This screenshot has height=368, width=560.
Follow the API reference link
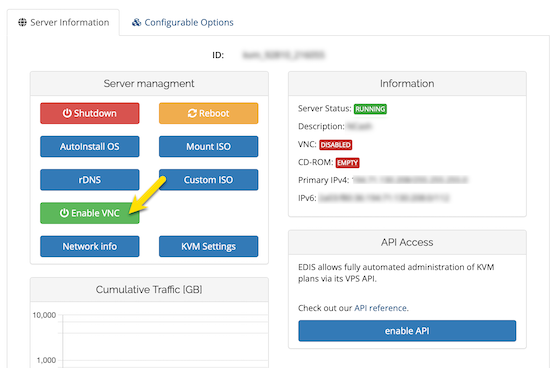380,308
